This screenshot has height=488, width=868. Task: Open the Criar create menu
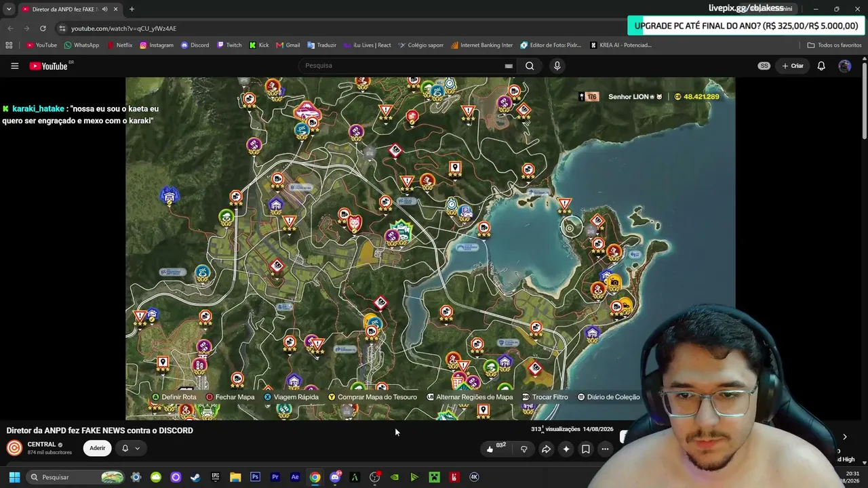coord(793,66)
